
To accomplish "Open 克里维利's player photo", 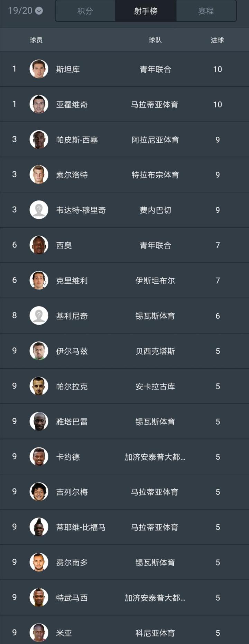I will click(x=39, y=280).
